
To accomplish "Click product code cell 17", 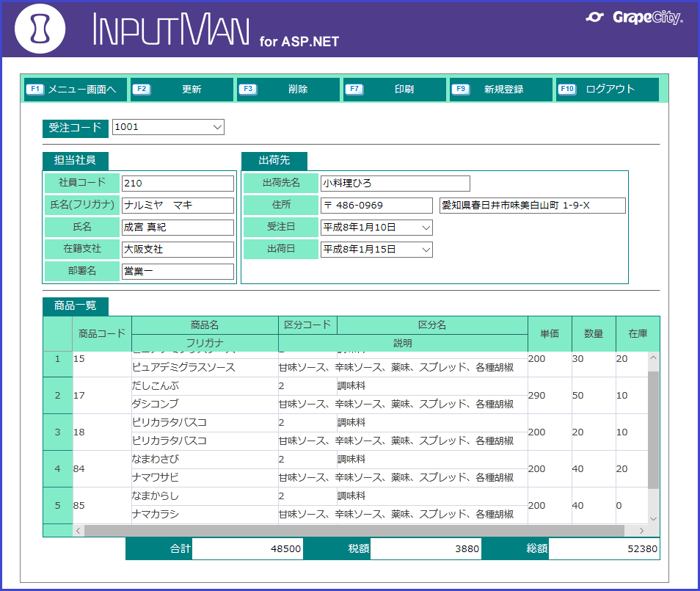I will (x=102, y=395).
